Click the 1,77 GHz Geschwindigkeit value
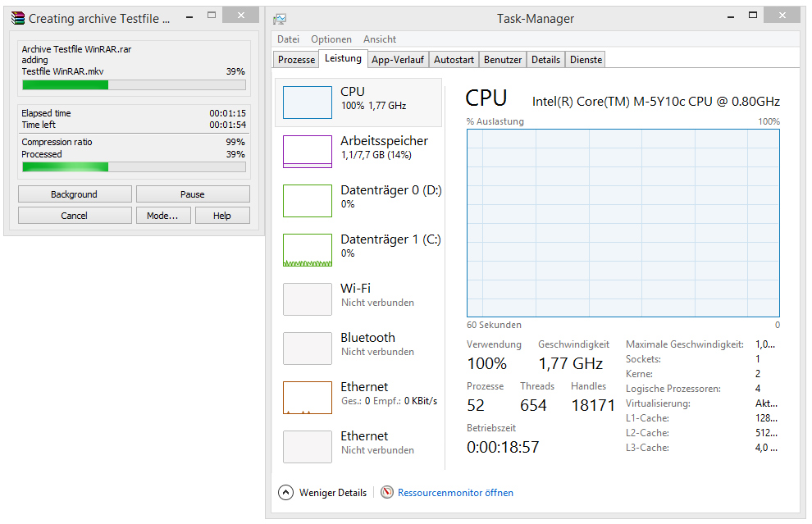This screenshot has height=524, width=812. [x=570, y=363]
